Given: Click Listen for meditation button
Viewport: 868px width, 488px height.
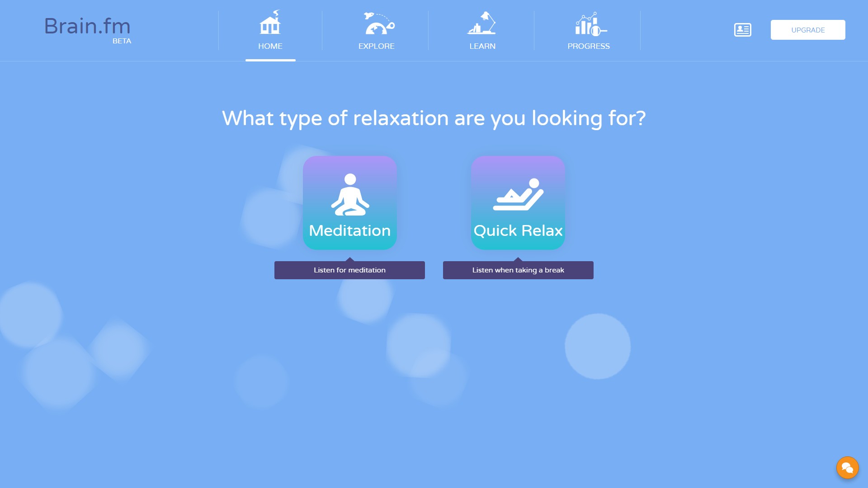Looking at the screenshot, I should point(349,270).
